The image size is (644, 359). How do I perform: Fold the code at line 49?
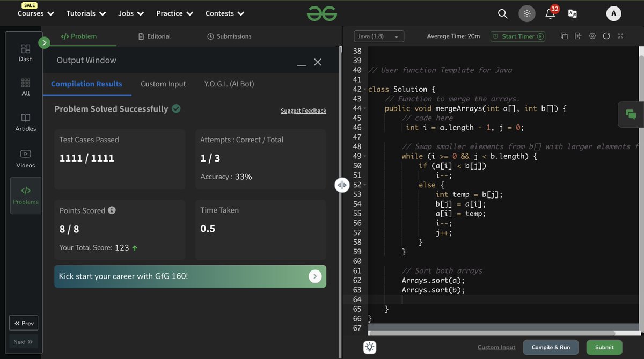365,156
